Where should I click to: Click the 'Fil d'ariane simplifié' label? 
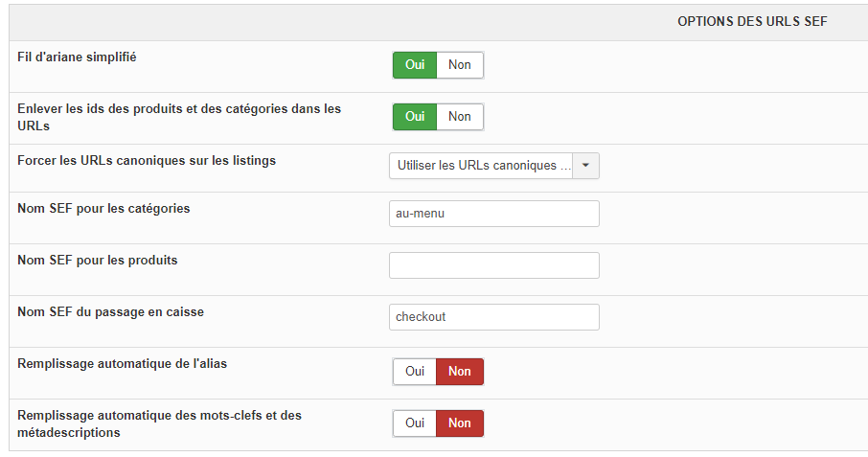pos(78,57)
